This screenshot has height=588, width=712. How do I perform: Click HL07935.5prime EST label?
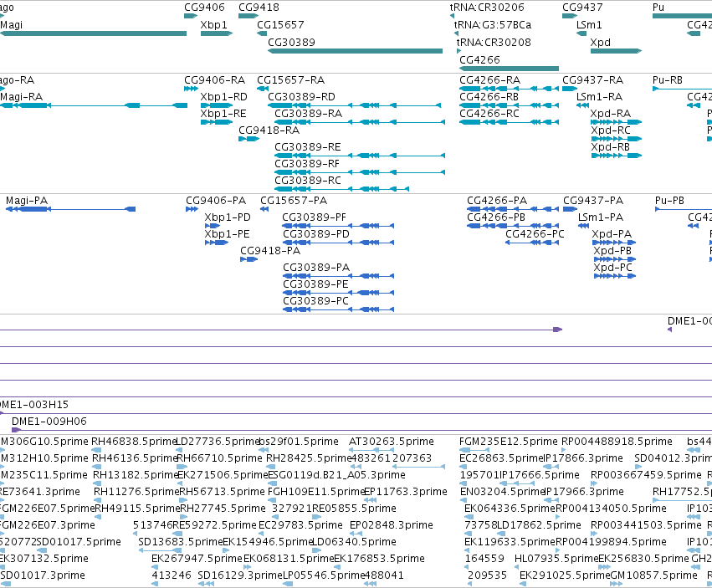556,559
